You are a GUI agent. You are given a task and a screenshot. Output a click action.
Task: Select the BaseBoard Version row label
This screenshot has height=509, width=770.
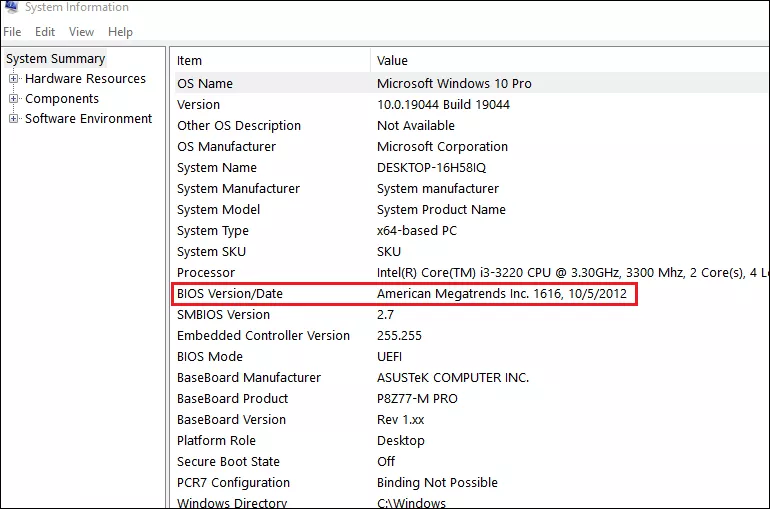[x=231, y=420]
